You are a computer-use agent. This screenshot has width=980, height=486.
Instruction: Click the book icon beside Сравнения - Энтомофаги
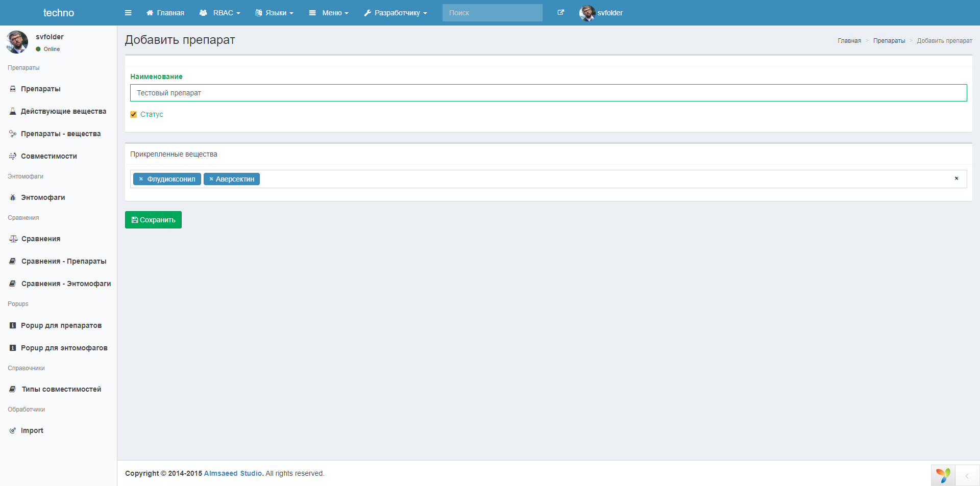pos(13,284)
